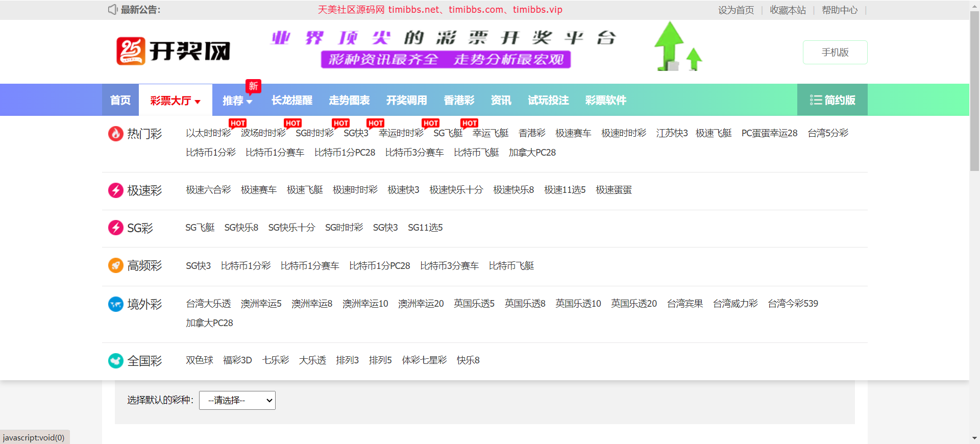Open 极速六合彩 lottery
This screenshot has height=444, width=980.
208,190
